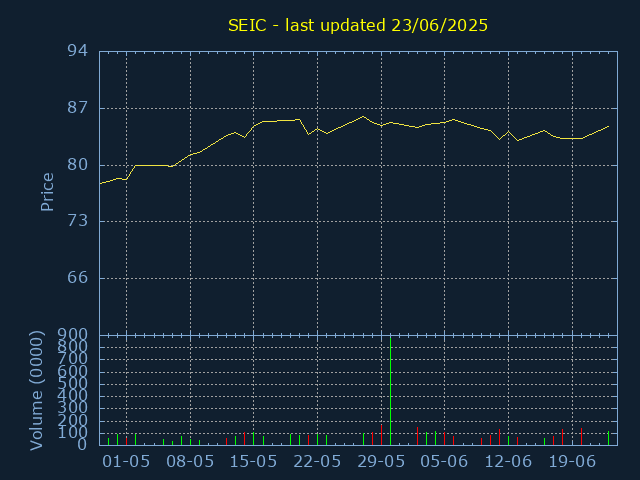Image resolution: width=640 pixels, height=480 pixels.
Task: Select the 29-05 date axis label
Action: point(381,462)
